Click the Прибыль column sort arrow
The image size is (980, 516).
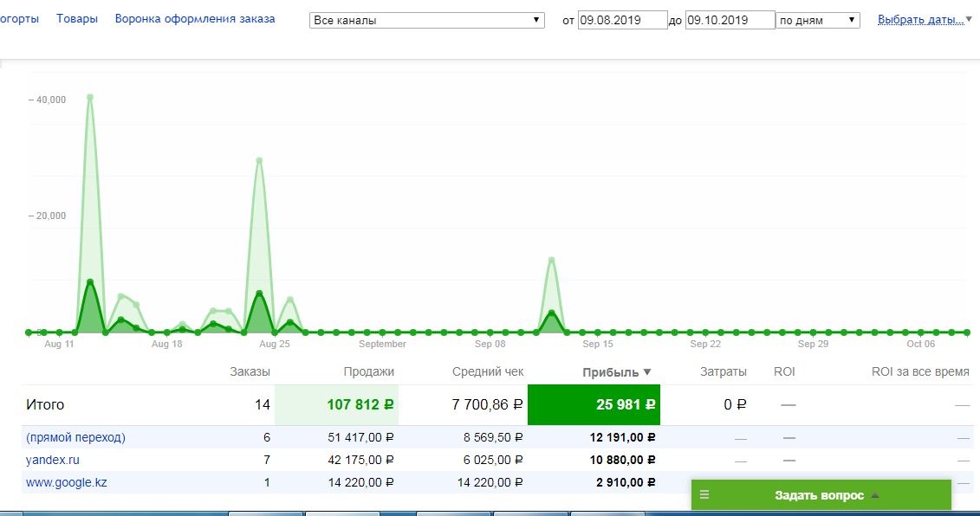[647, 372]
